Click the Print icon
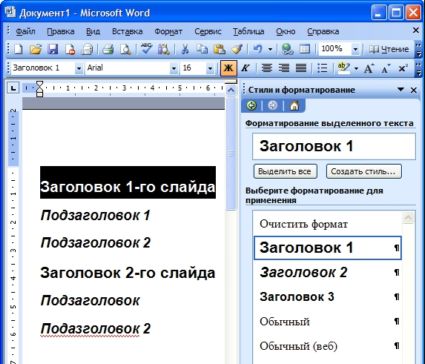 click(x=108, y=49)
